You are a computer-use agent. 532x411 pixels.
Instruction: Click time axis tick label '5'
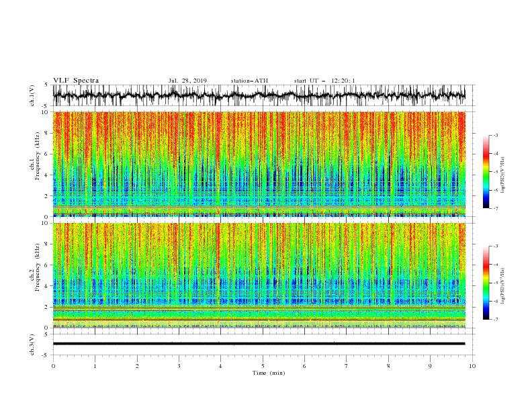click(263, 366)
